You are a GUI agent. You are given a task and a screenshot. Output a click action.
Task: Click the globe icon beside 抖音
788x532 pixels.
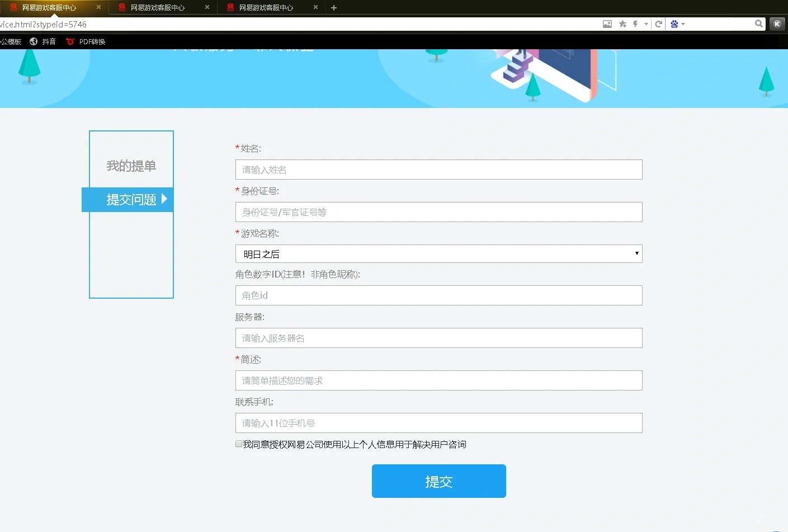point(34,41)
